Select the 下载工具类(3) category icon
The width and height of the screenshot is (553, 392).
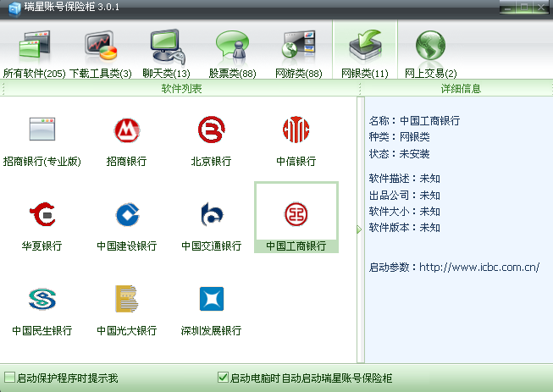tap(101, 45)
